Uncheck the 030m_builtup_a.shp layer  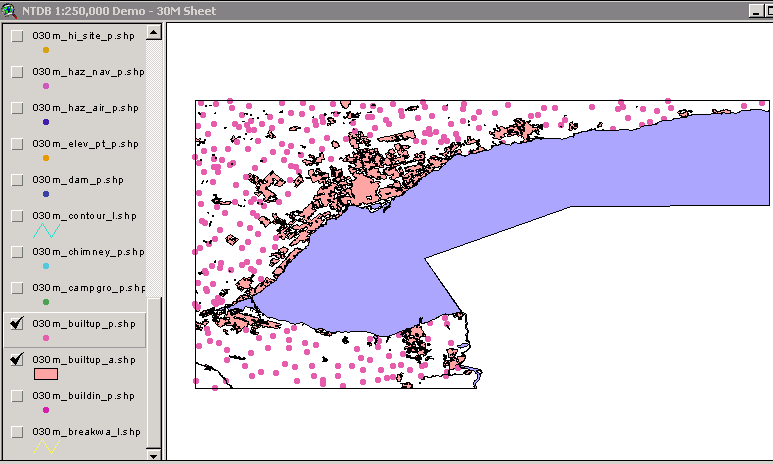pos(17,359)
